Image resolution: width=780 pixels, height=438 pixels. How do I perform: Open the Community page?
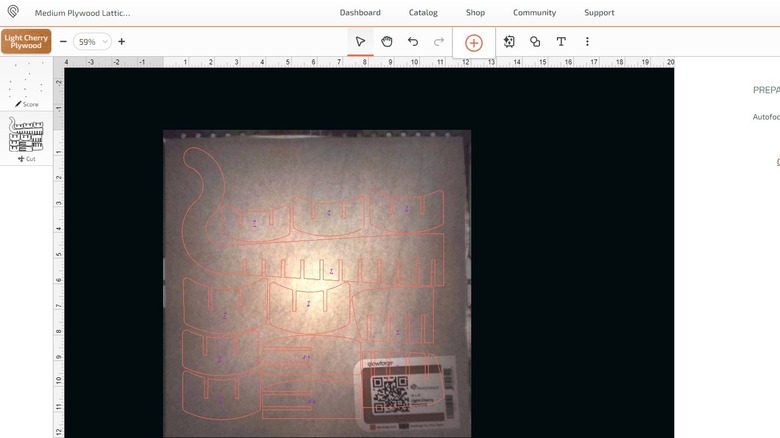tap(534, 13)
